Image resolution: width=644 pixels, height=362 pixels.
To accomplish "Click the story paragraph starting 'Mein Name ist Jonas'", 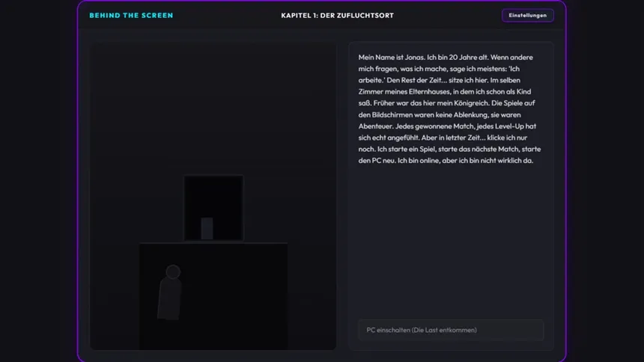I will pyautogui.click(x=450, y=108).
